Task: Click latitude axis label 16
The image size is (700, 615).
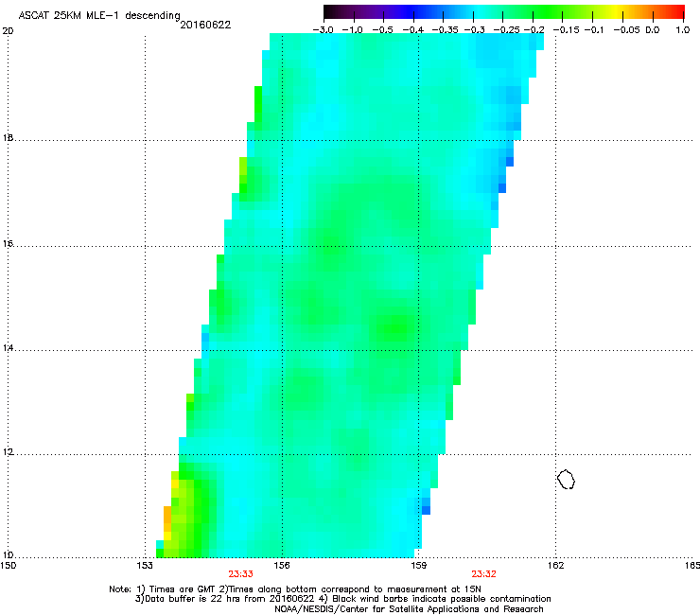Action: click(x=8, y=243)
